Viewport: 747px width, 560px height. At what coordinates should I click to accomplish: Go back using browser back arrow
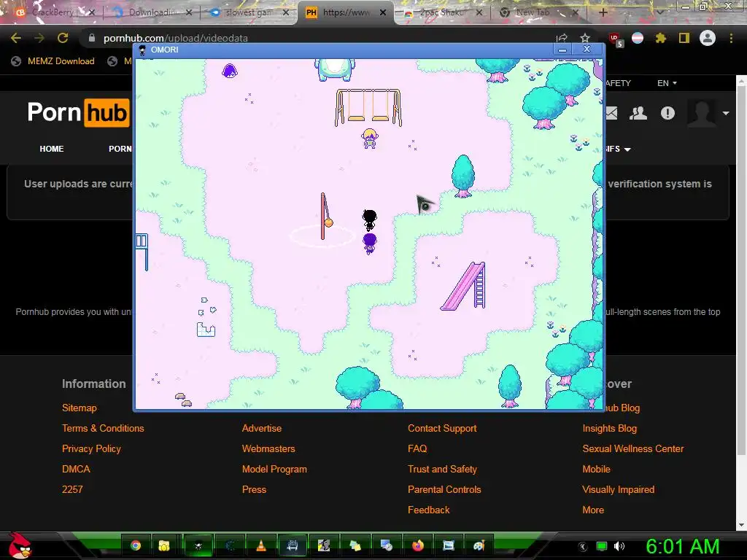(x=16, y=38)
